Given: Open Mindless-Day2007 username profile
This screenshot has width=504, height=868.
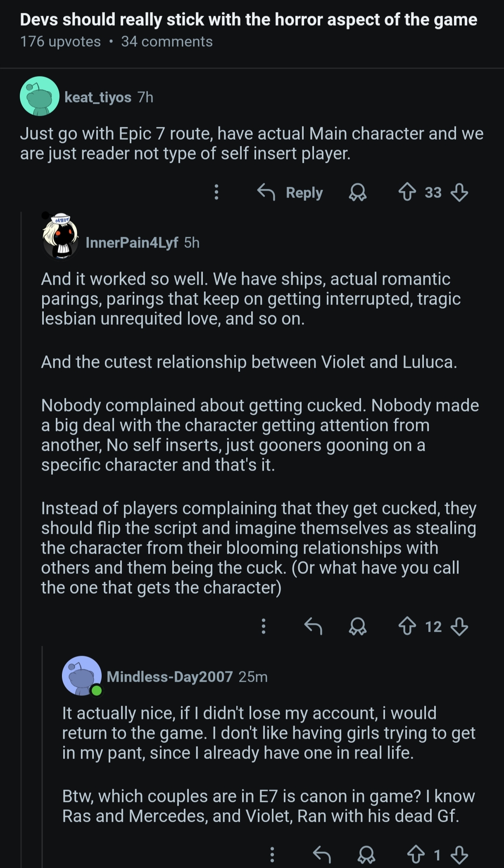Looking at the screenshot, I should [x=169, y=676].
